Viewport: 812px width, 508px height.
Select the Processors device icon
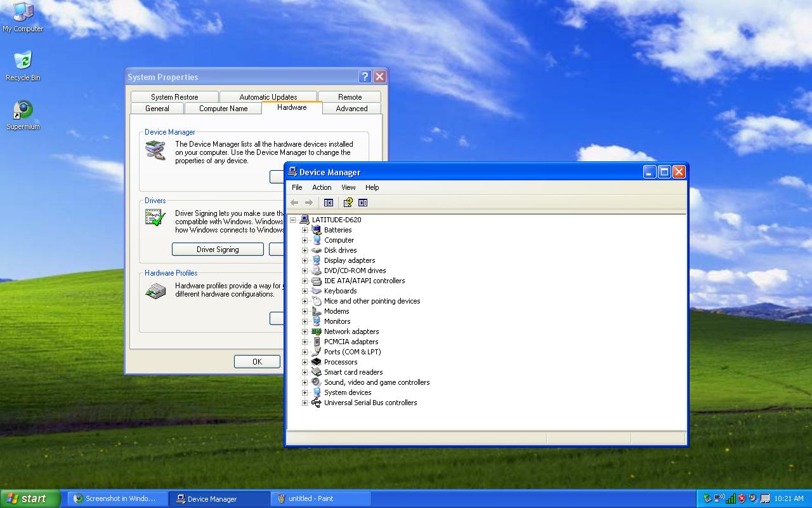click(317, 362)
